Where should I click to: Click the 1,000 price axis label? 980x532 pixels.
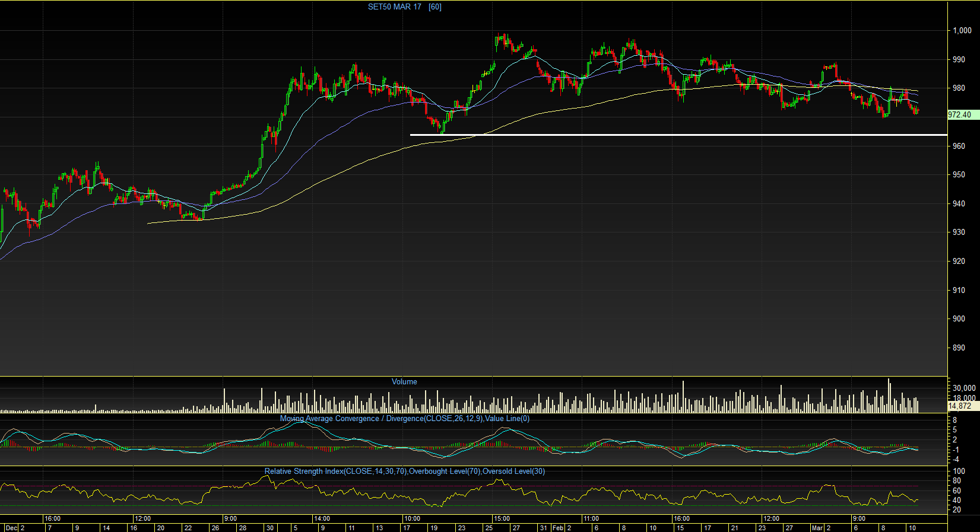coord(962,31)
